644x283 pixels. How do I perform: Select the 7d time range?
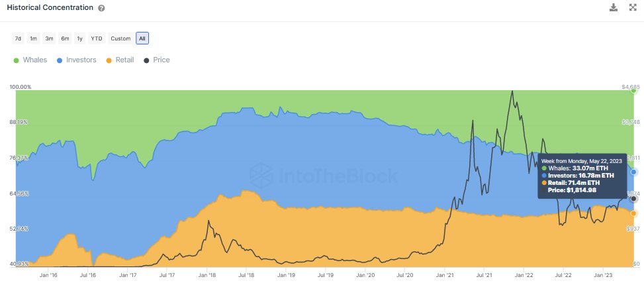[x=19, y=38]
